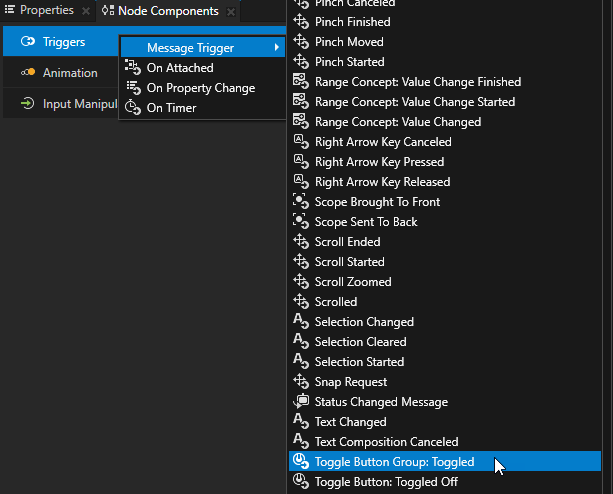
Task: Click the Pinch Moved icon
Action: pyautogui.click(x=301, y=41)
